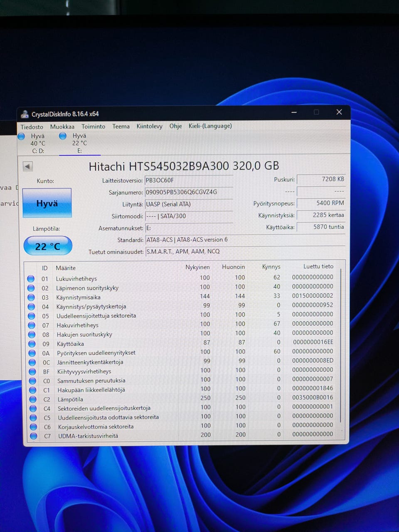Click the Sarjanumero serial number field
Screen dimensions: 399x532
188,192
